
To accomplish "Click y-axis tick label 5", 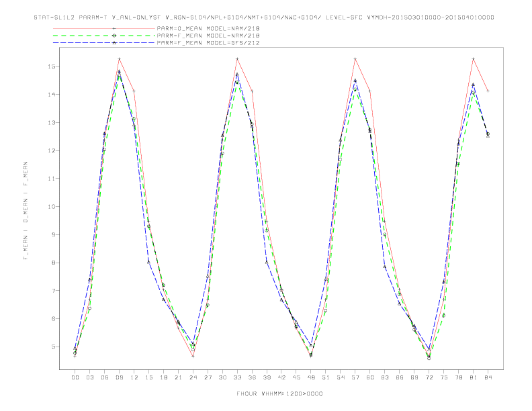I will [54, 347].
